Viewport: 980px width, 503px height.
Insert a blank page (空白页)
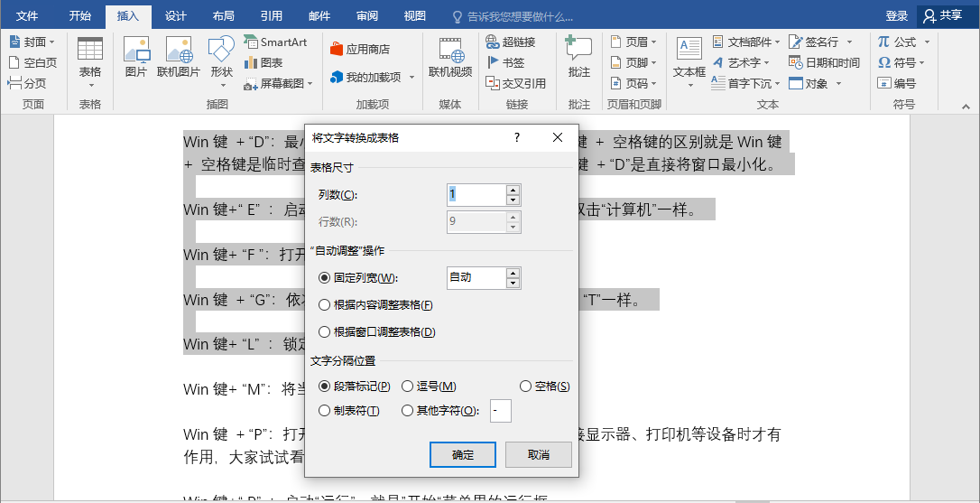point(32,62)
